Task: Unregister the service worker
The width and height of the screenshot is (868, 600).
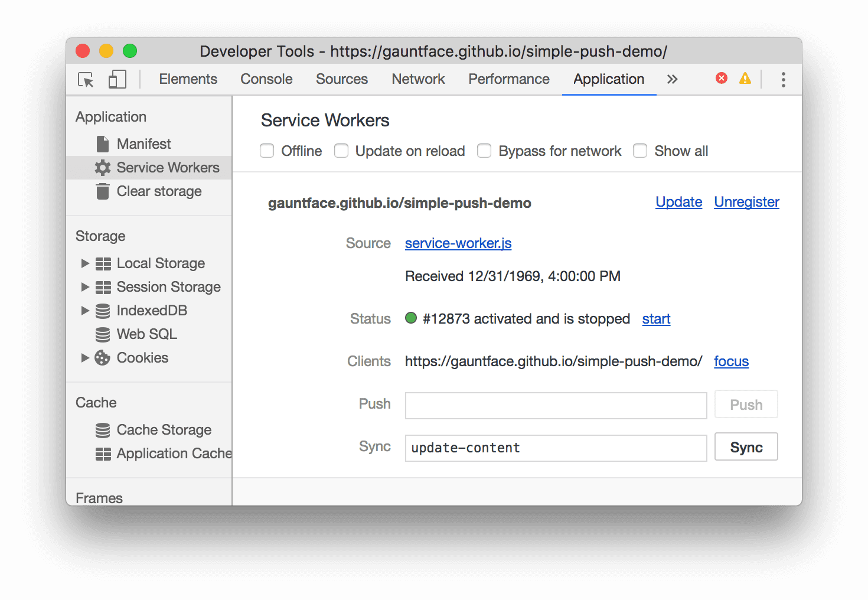Action: pos(746,201)
